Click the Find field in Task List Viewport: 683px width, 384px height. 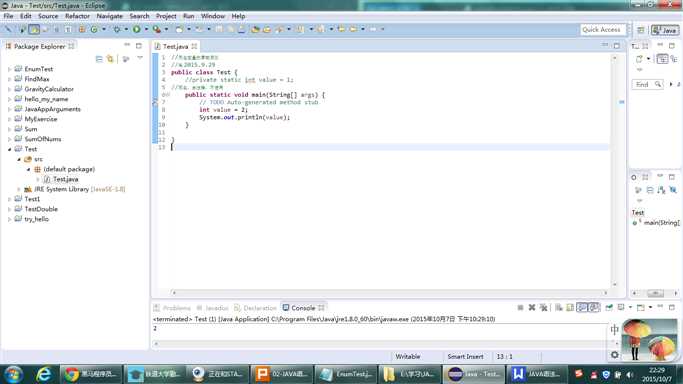(647, 84)
